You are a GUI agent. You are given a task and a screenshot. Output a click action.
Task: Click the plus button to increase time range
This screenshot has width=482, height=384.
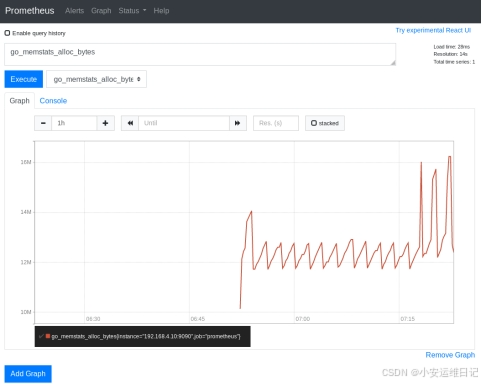(x=105, y=123)
